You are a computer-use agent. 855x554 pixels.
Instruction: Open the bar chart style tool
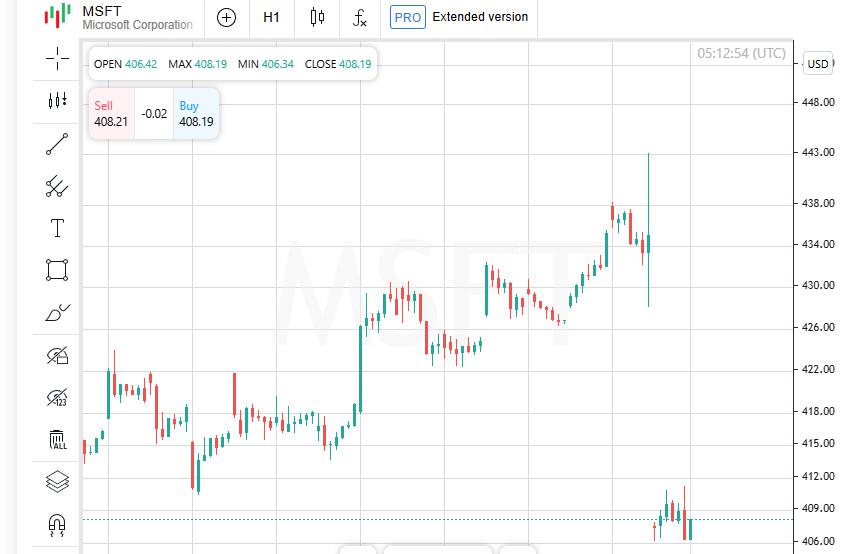(x=57, y=100)
